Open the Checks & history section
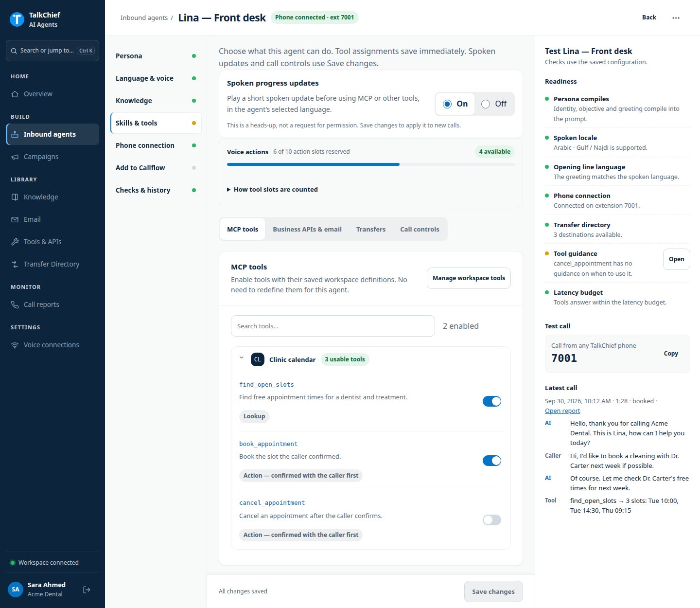This screenshot has width=700, height=608. [156, 190]
